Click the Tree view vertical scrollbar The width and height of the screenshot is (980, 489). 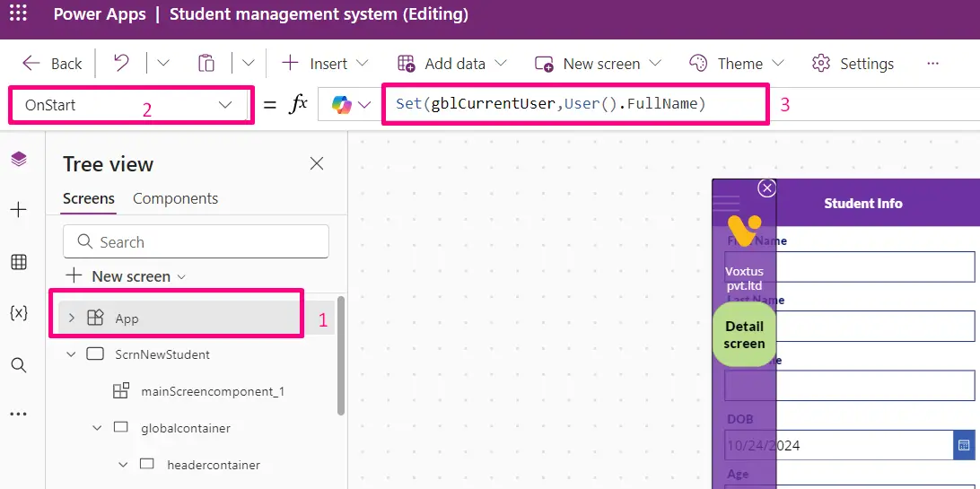(341, 356)
